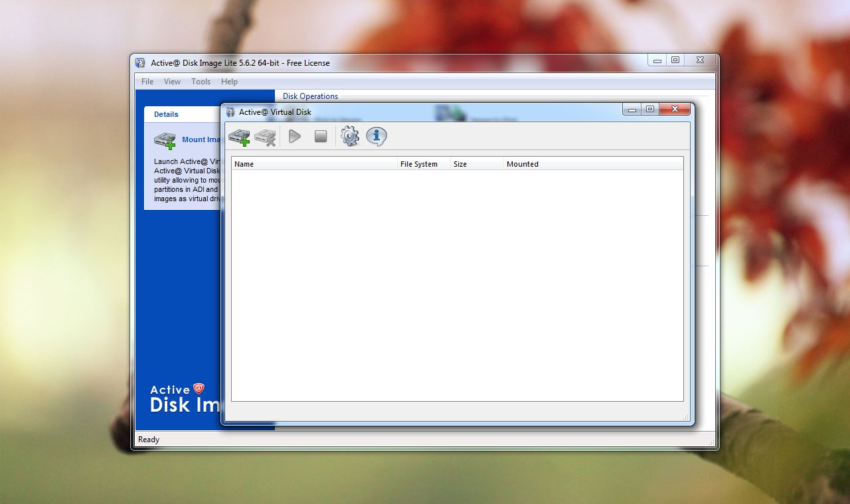Sort by the File System column header

pos(424,164)
